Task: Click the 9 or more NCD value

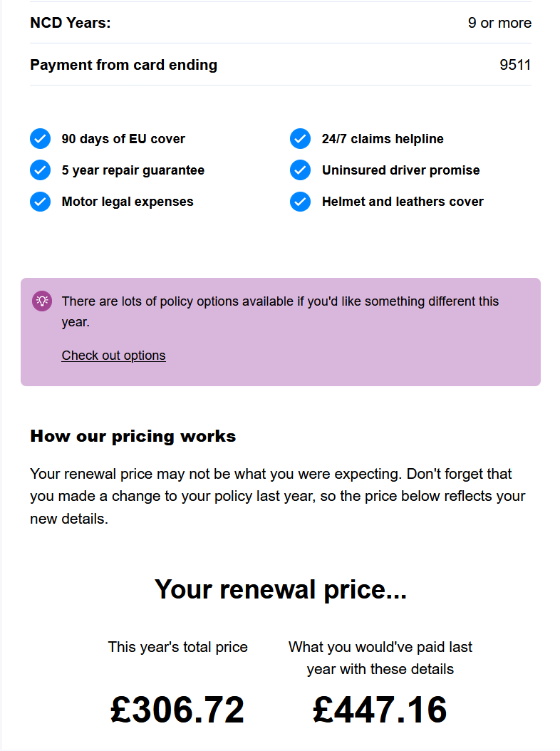Action: click(x=499, y=23)
